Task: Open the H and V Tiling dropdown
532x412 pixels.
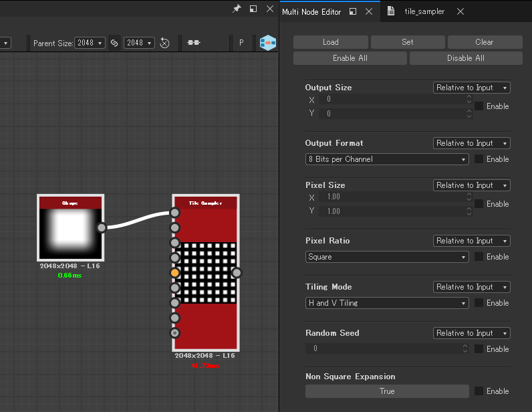Action: click(x=387, y=302)
